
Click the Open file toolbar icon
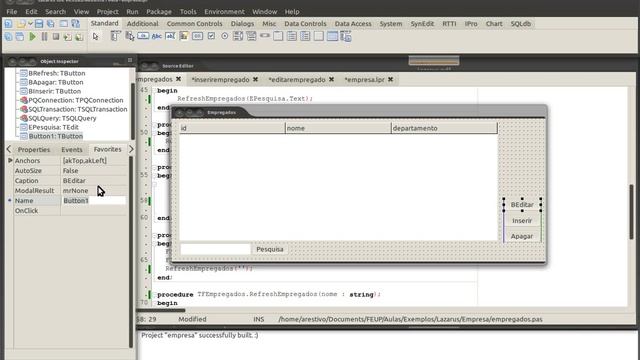(21, 24)
